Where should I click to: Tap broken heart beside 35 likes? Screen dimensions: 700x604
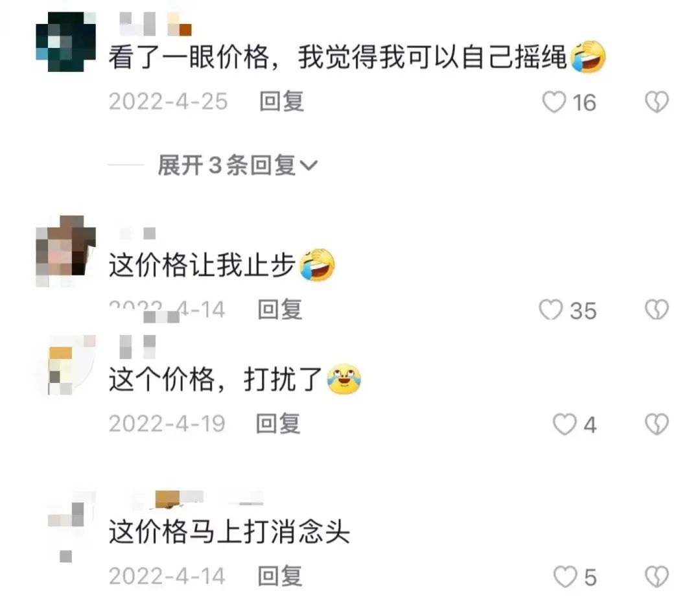pos(656,309)
